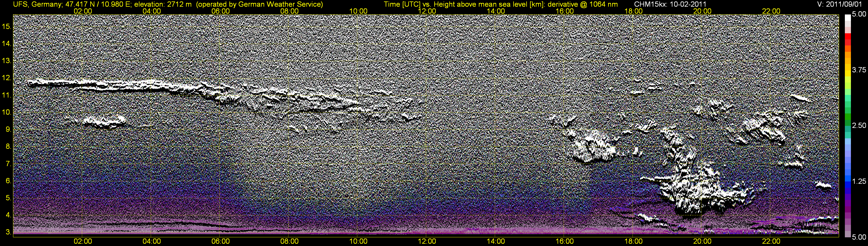Image resolution: width=868 pixels, height=246 pixels.
Task: Click the height axis label '9.'
Action: 8,129
